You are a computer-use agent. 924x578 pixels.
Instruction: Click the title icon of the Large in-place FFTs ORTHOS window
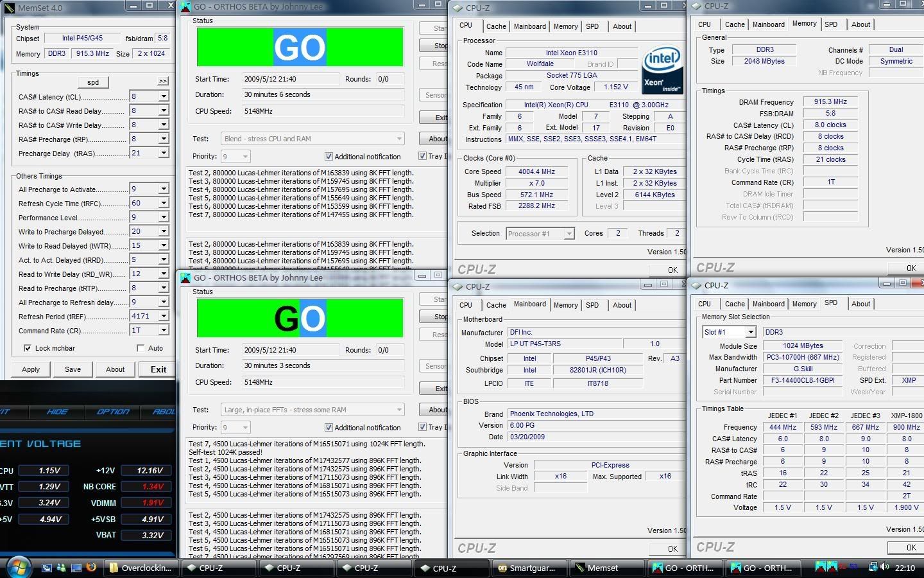[185, 278]
